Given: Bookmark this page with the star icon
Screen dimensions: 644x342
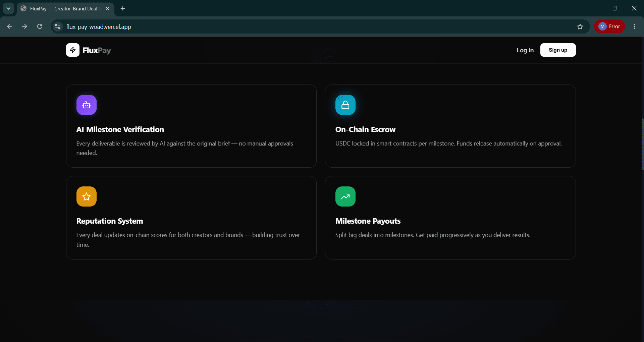Looking at the screenshot, I should pos(580,26).
